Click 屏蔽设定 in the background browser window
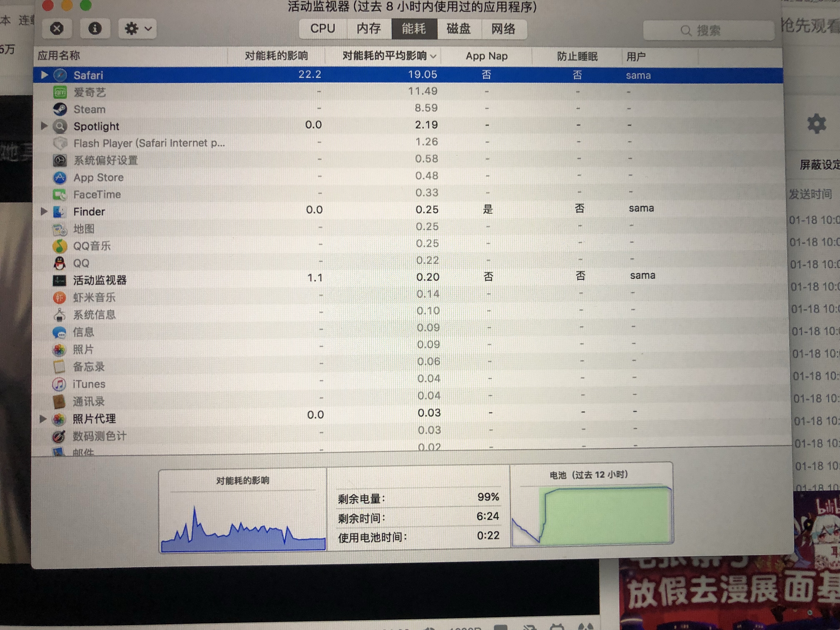The image size is (840, 630). pos(820,164)
